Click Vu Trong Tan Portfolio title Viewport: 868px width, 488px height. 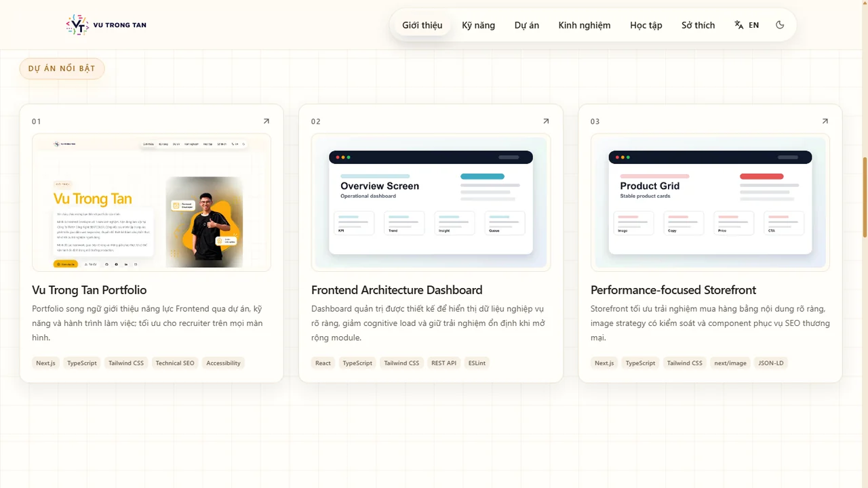coord(90,290)
